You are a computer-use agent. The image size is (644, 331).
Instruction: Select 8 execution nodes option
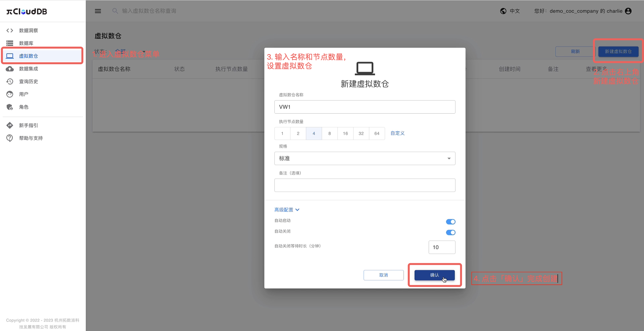coord(329,133)
